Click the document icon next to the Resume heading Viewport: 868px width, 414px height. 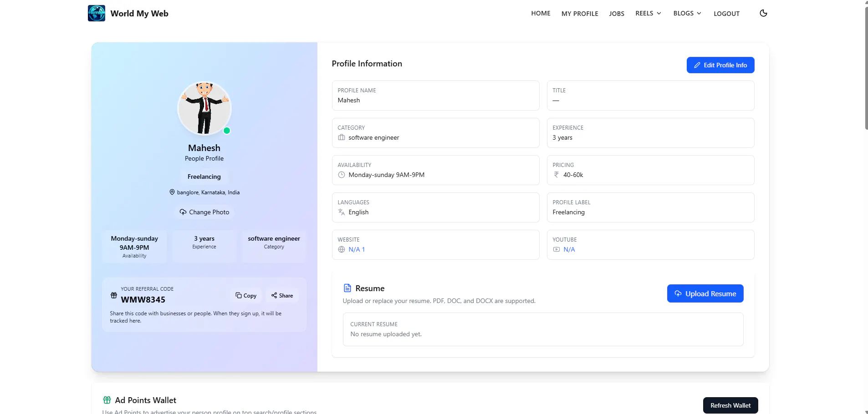[x=347, y=288]
